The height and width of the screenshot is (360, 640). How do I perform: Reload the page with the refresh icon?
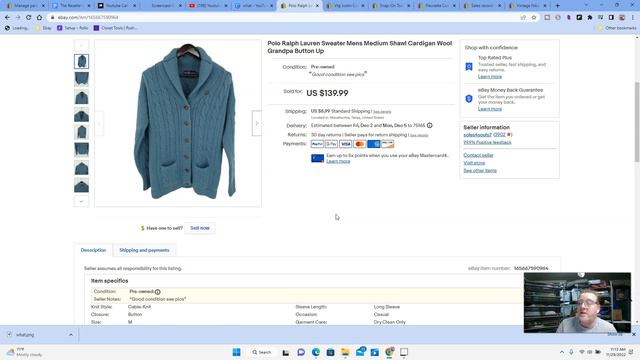29,18
